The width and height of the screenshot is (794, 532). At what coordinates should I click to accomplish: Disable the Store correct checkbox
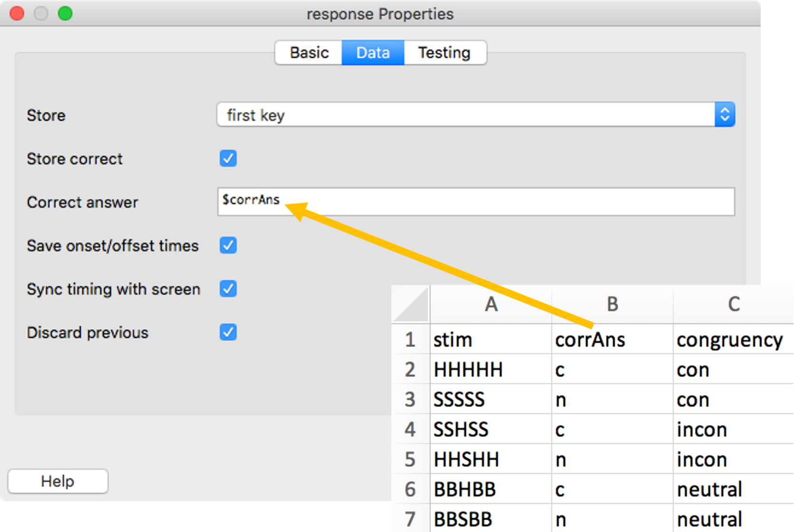(228, 159)
